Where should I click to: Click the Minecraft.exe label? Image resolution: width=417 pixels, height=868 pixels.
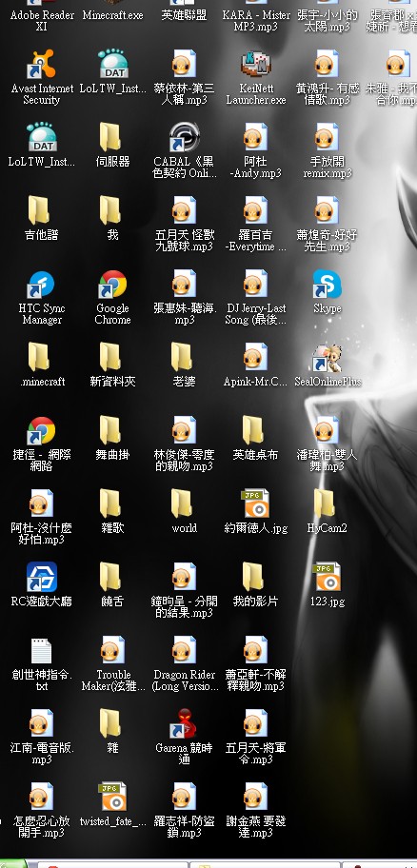click(x=112, y=15)
